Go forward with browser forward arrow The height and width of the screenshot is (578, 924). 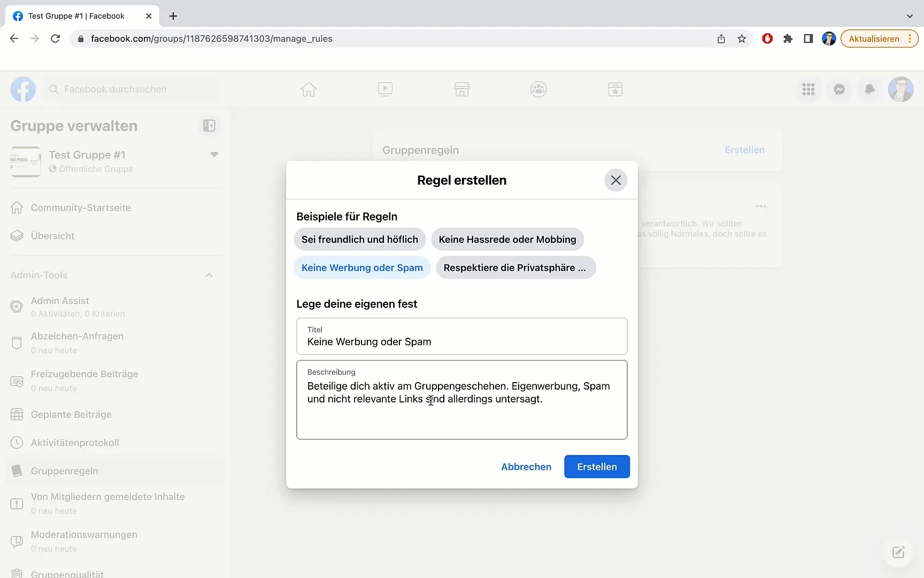click(x=35, y=39)
